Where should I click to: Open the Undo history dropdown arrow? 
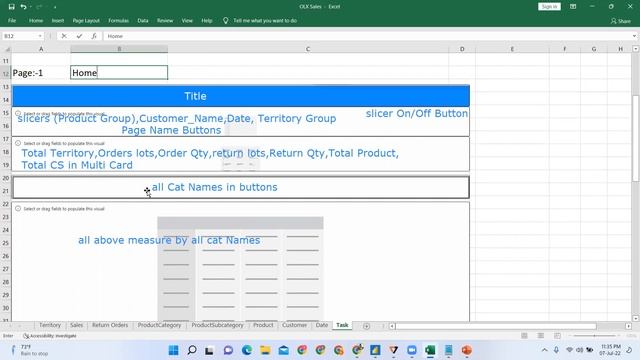(31, 7)
